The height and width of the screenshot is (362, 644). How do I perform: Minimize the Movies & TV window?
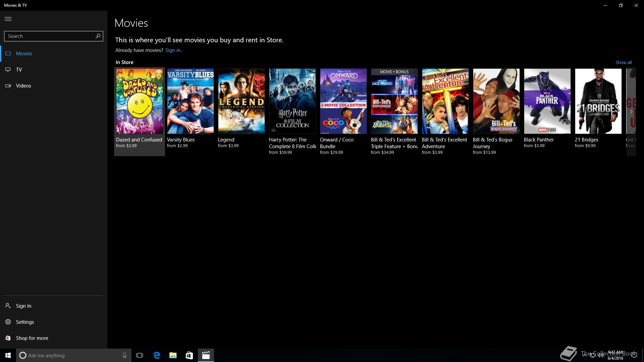click(x=605, y=5)
